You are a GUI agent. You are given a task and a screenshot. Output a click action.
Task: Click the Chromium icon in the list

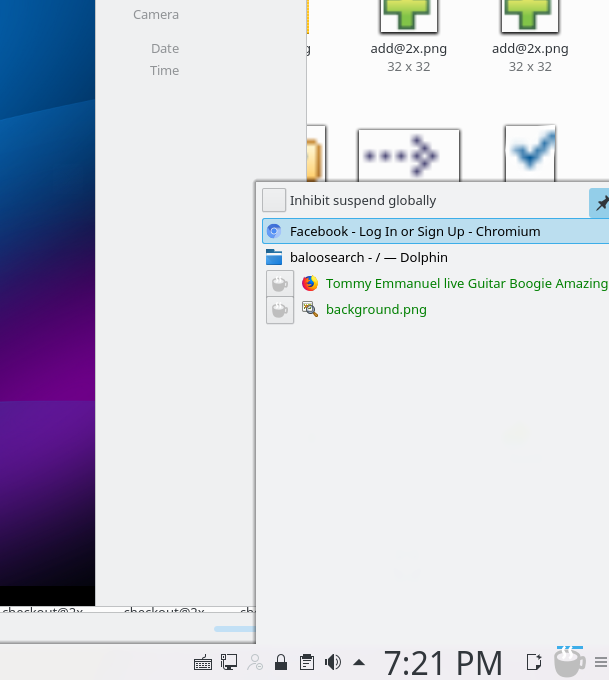[274, 231]
